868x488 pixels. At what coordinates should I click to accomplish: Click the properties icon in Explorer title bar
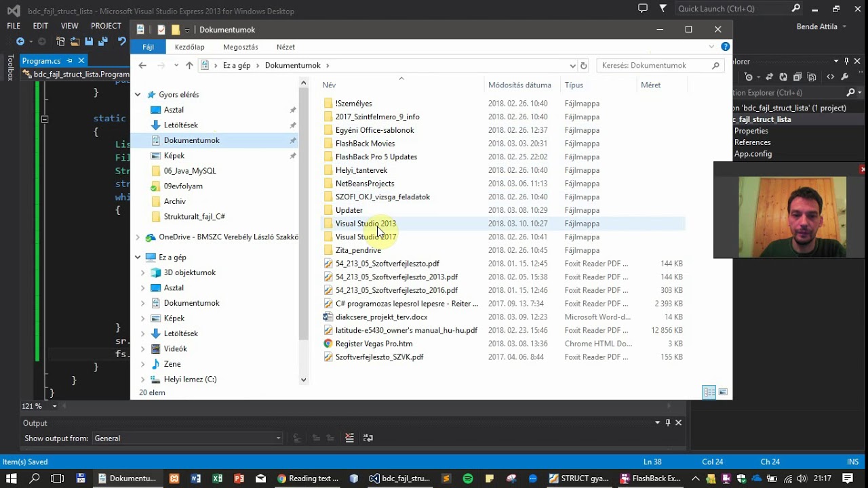[161, 30]
